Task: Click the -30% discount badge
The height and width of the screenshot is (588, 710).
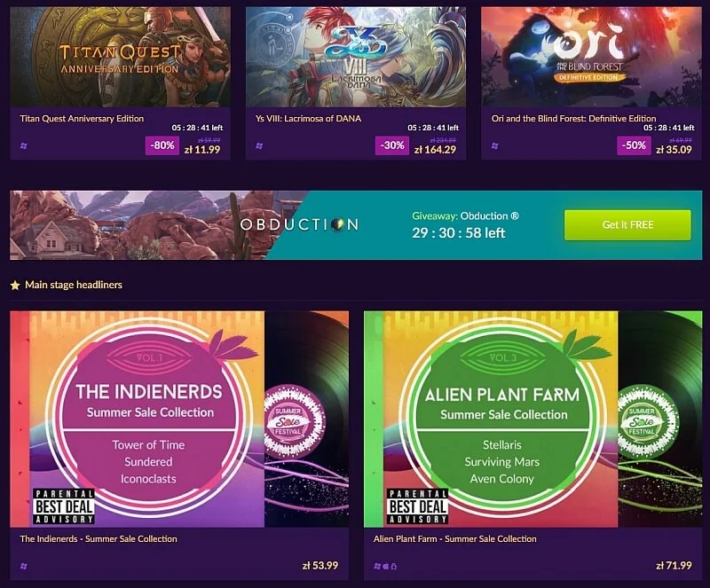Action: (392, 145)
